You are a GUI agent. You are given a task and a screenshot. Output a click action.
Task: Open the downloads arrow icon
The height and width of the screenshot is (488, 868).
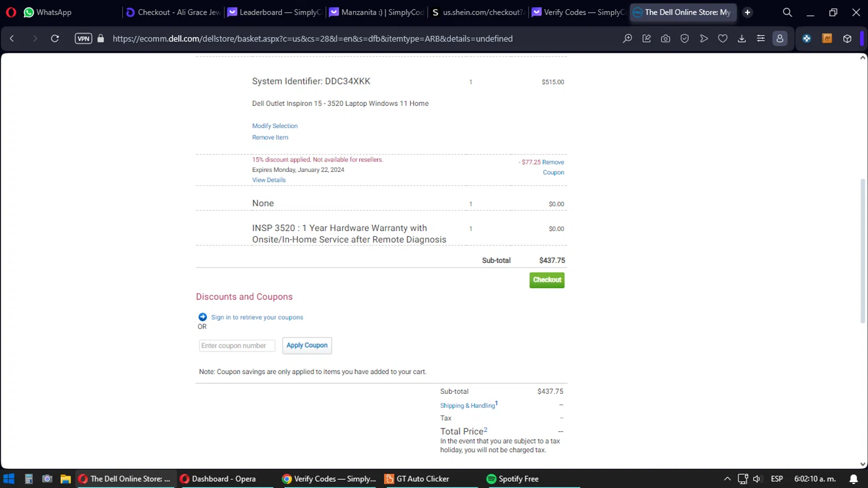point(742,38)
